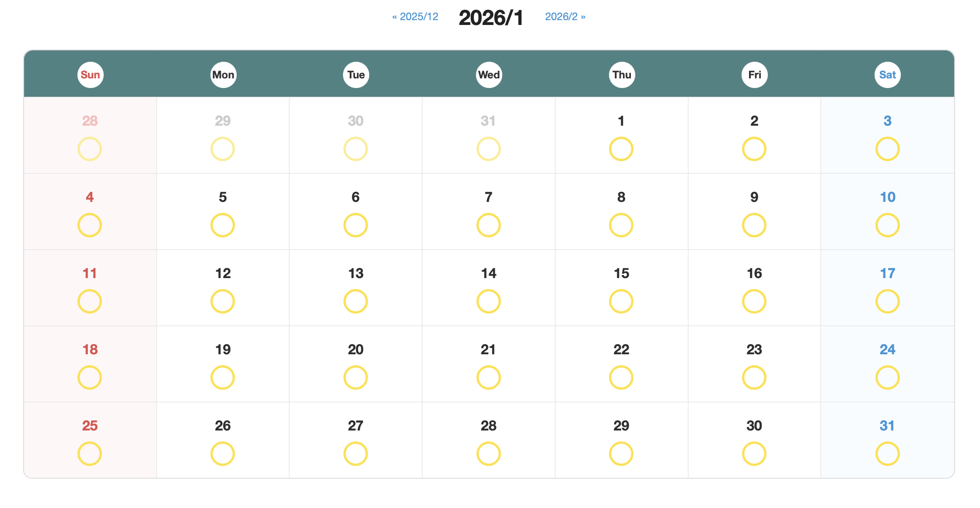Go to next month 2026/2
The image size is (980, 508).
565,17
